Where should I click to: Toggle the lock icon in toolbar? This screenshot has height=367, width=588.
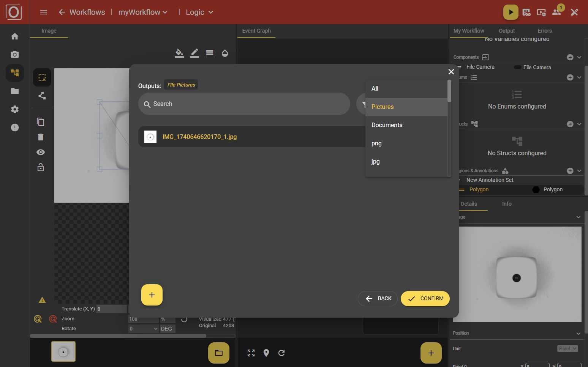pos(41,167)
